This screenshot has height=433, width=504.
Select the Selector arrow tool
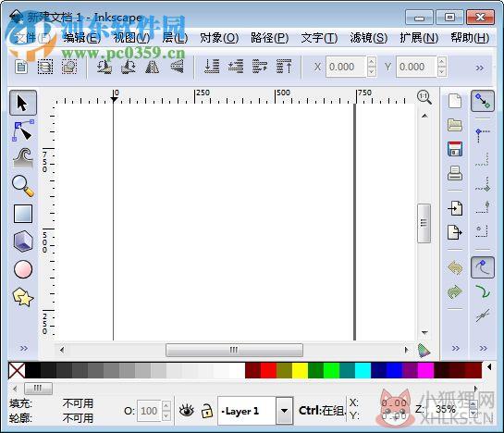click(x=23, y=103)
